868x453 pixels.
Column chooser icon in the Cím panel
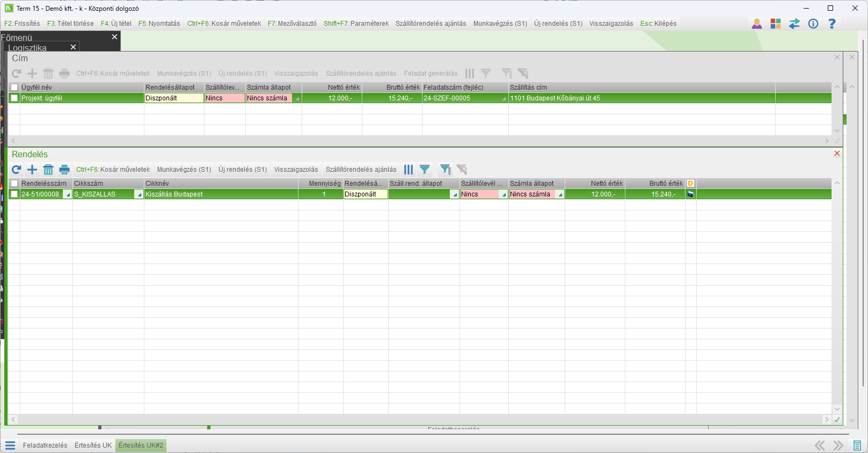tap(470, 74)
